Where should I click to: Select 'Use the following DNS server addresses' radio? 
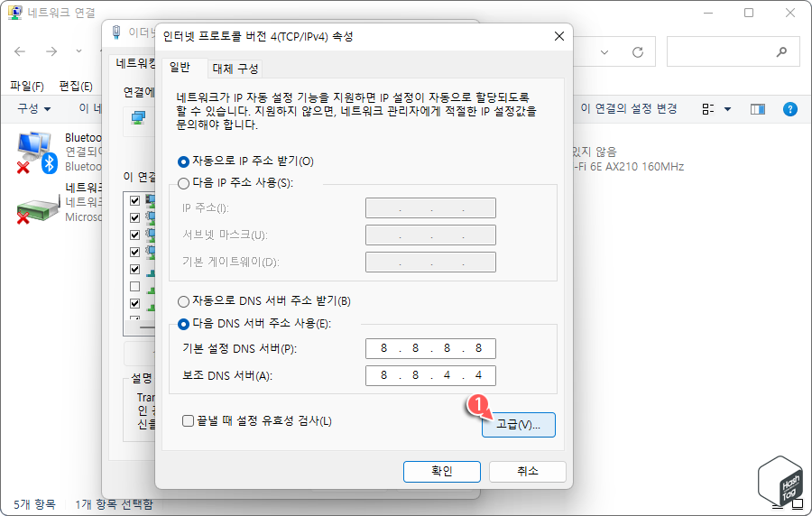click(183, 324)
